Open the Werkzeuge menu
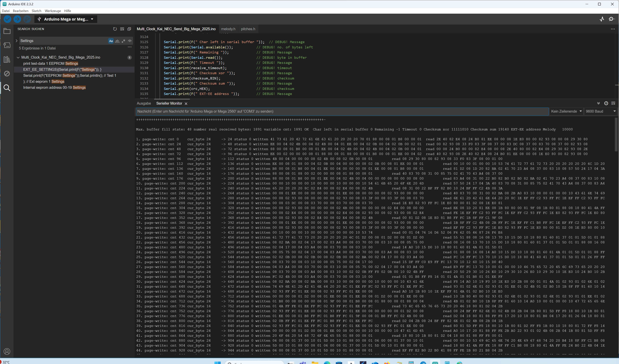 pos(53,11)
